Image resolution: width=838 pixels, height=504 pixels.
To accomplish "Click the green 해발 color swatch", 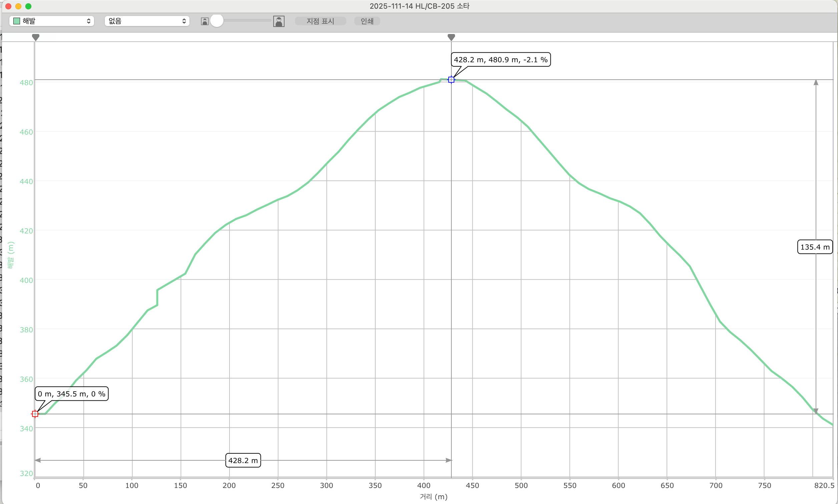I will (x=17, y=21).
